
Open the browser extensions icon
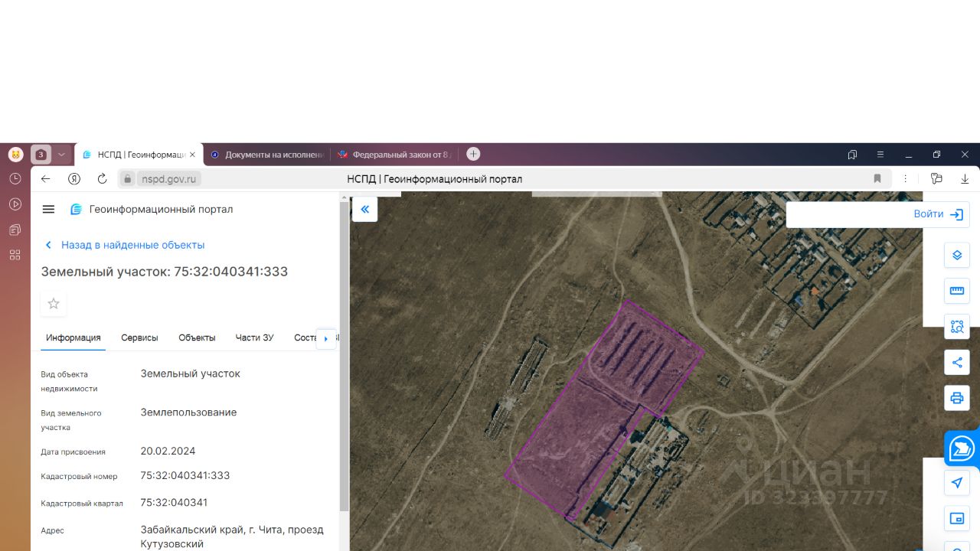(x=936, y=179)
